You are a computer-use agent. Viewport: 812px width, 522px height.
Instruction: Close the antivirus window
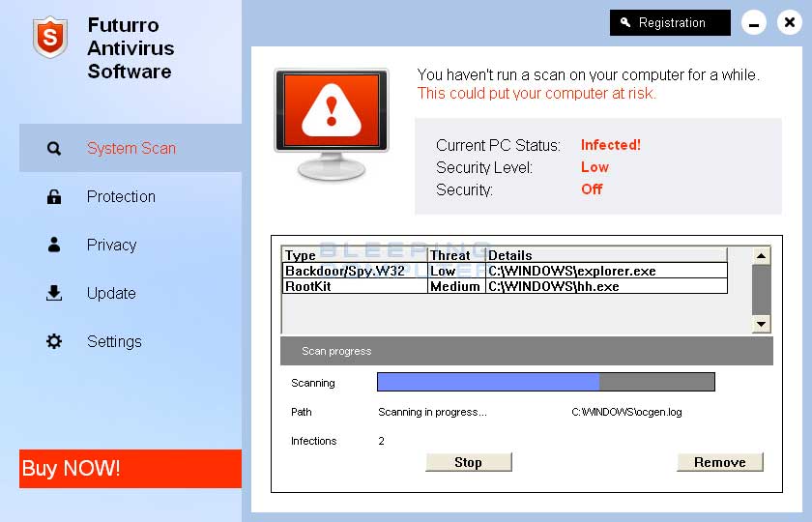pyautogui.click(x=789, y=22)
